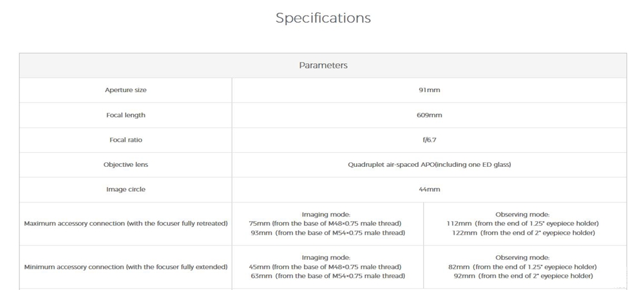The height and width of the screenshot is (290, 644).
Task: Click the Focal ratio row label
Action: tap(126, 140)
